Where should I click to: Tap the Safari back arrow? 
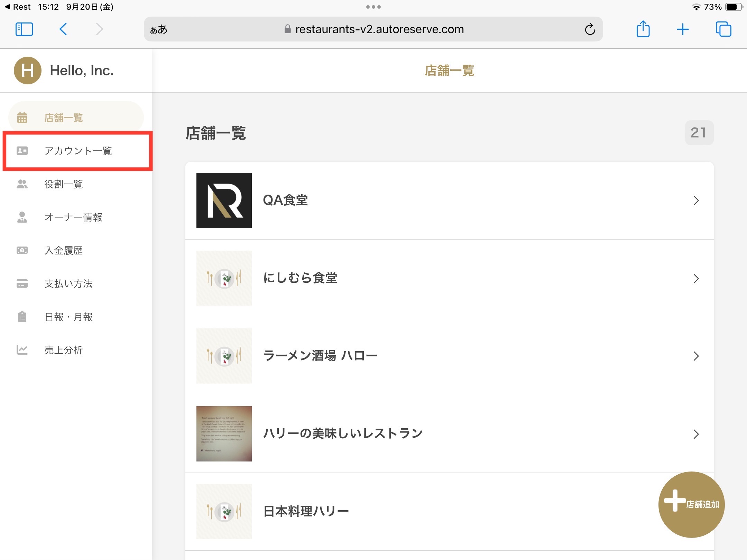coord(63,29)
